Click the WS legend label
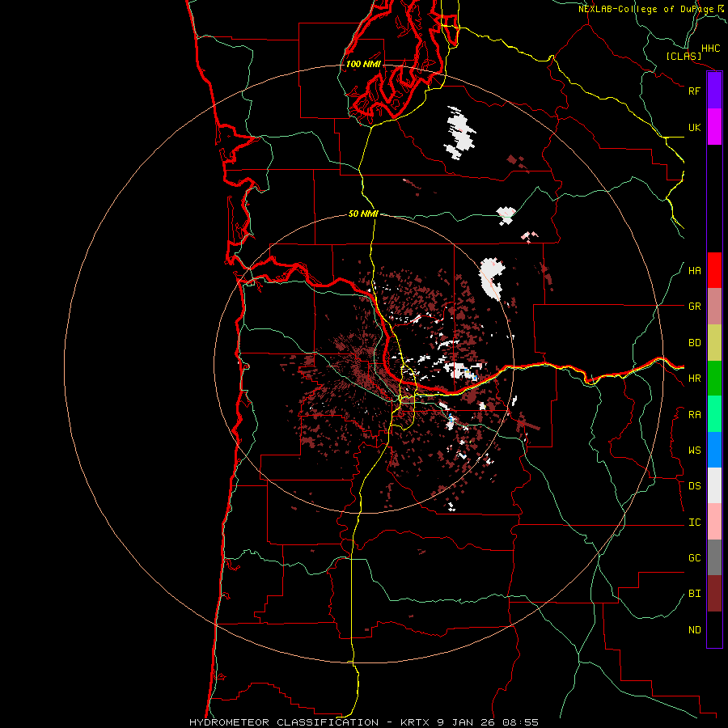Viewport: 728px width, 728px height. coord(694,451)
